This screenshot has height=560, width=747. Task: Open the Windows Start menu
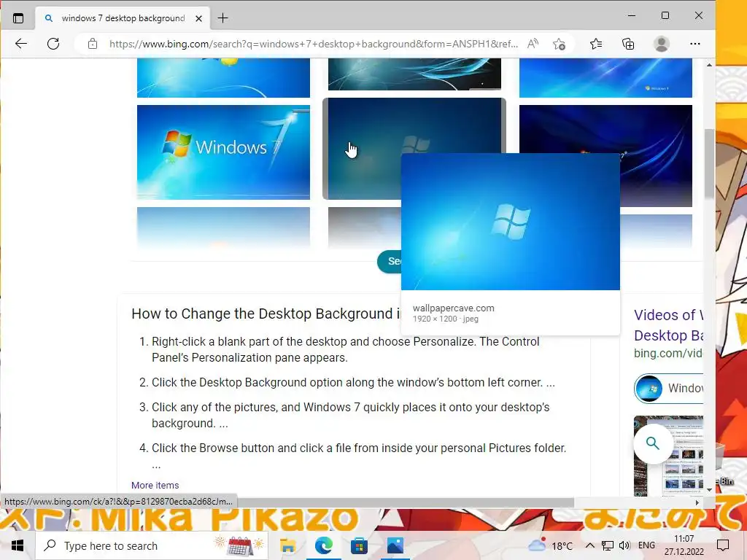(18, 545)
